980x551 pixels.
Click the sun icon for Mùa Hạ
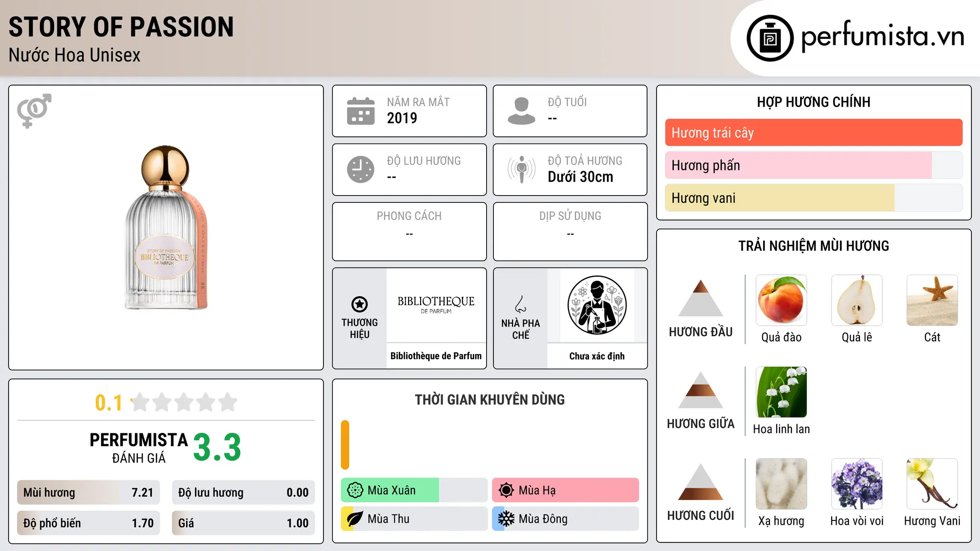pyautogui.click(x=506, y=490)
